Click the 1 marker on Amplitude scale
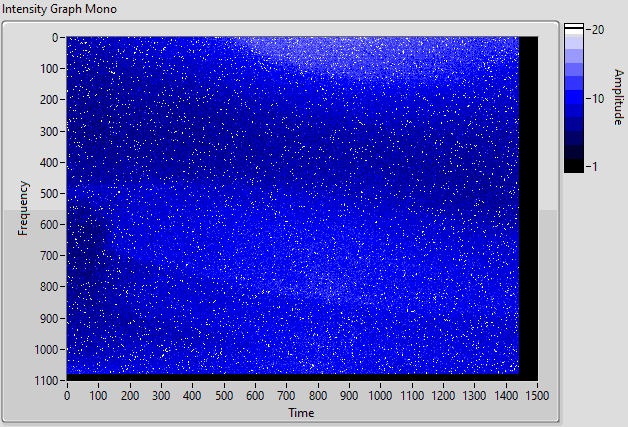This screenshot has width=628, height=427. pos(595,166)
